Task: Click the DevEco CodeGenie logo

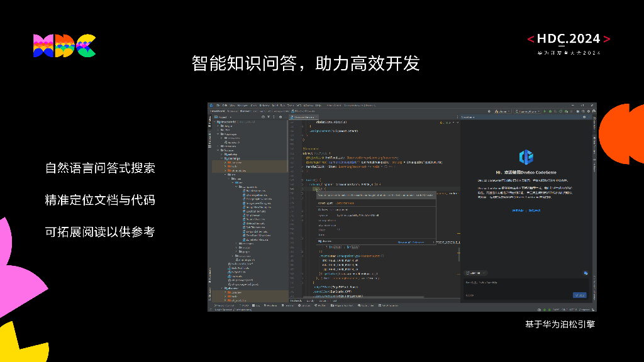Action: (x=526, y=157)
